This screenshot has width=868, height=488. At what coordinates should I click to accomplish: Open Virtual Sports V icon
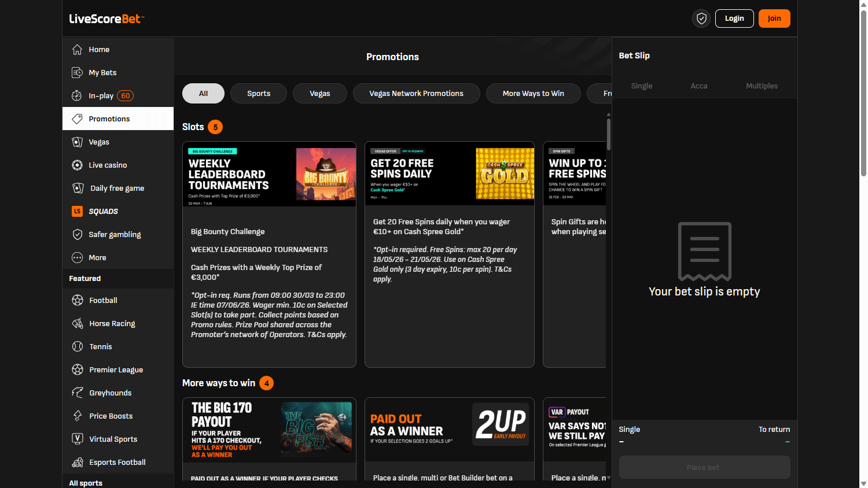click(78, 439)
